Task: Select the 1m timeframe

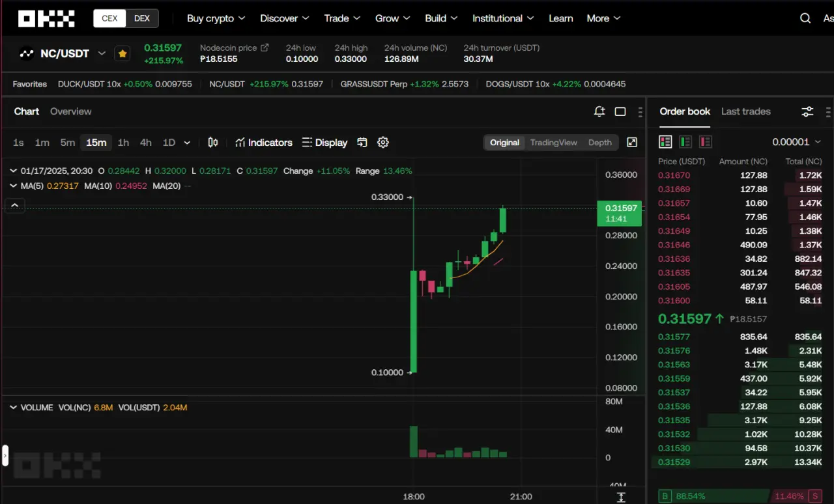Action: [x=42, y=143]
